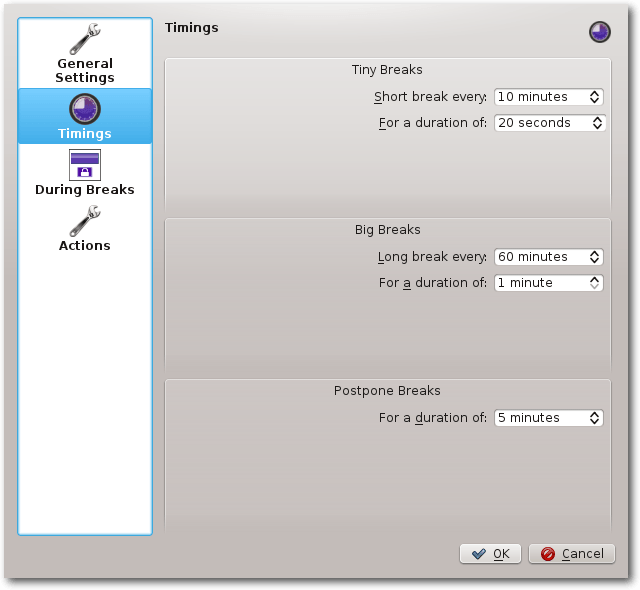Screen dimensions: 640x590
Task: Click the Short break every label
Action: 430,97
